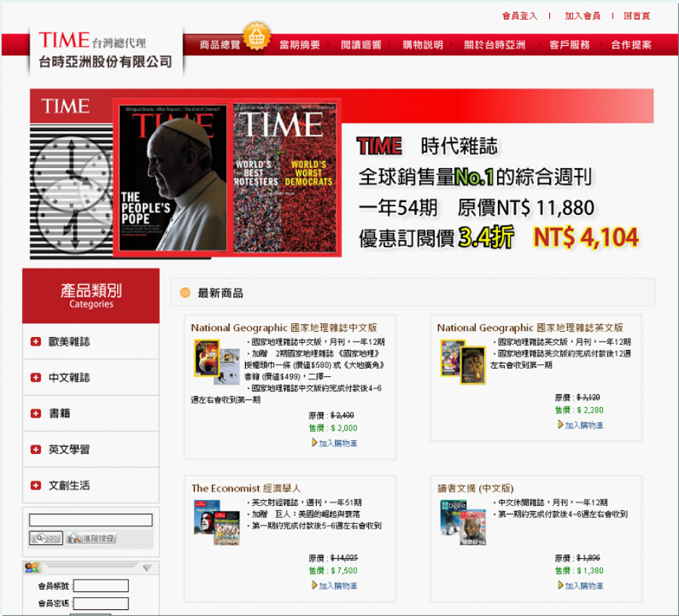Click the World's Best Protesters TIME cover

284,177
